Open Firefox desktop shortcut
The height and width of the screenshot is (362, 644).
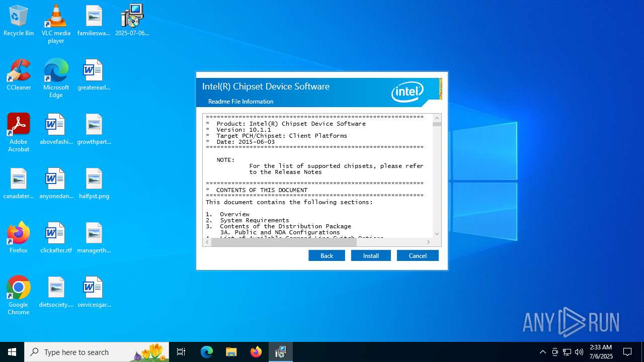click(x=19, y=238)
